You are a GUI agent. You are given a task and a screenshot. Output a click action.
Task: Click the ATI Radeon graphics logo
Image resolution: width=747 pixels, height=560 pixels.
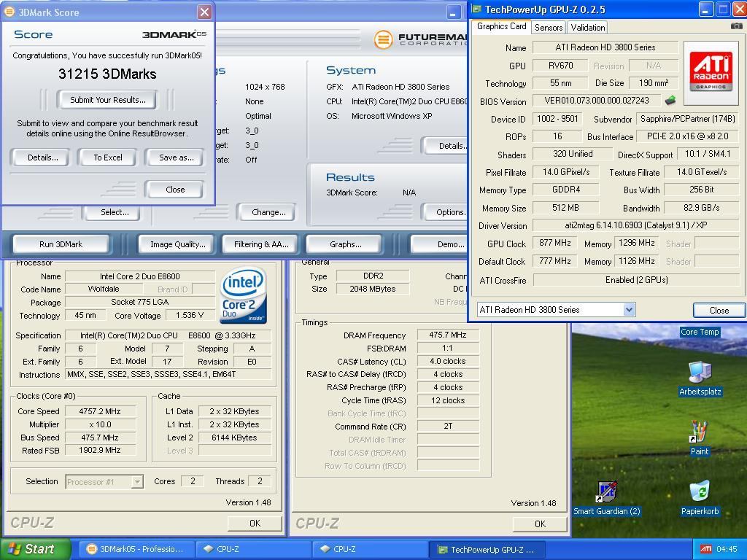click(x=711, y=72)
